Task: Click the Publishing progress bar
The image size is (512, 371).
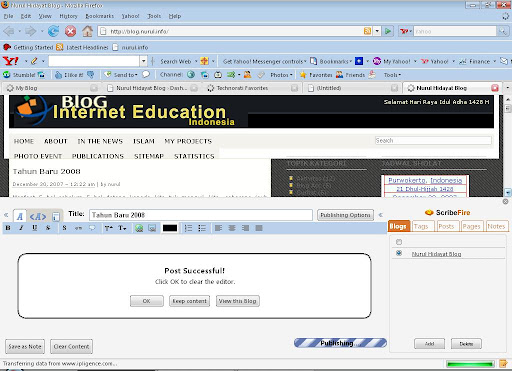Action: click(340, 343)
